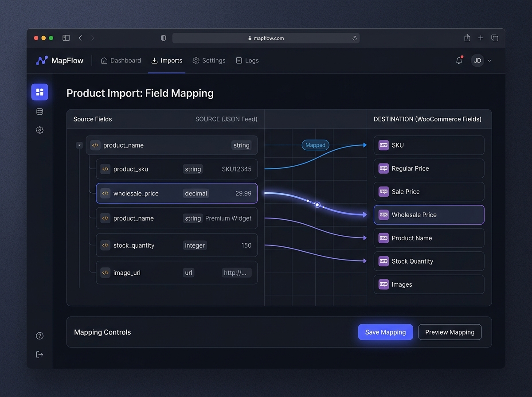The image size is (532, 397).
Task: Open the grid dashboard sidebar icon
Action: (x=39, y=92)
